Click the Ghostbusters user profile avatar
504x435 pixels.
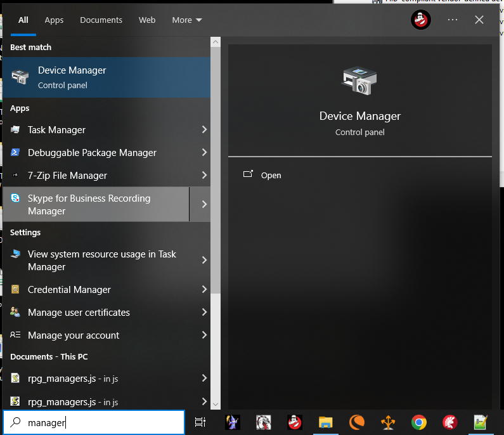click(x=421, y=20)
